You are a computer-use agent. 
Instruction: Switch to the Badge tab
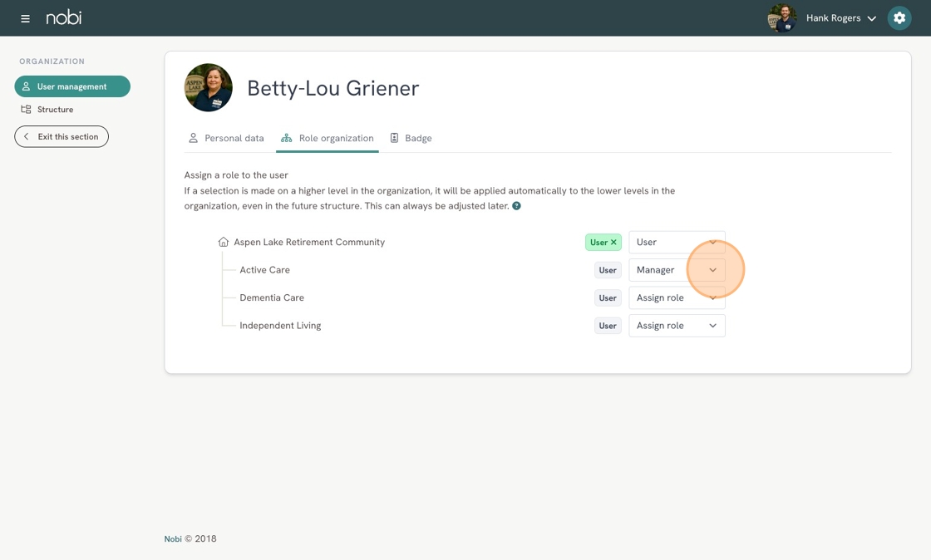click(x=411, y=138)
